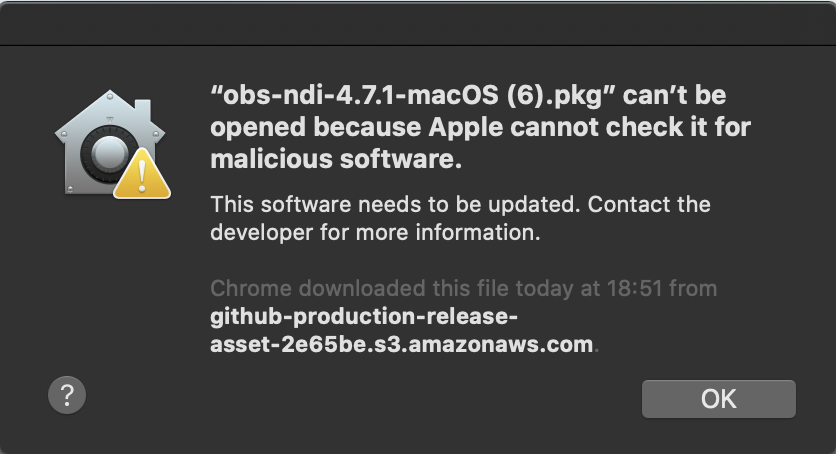Click the "obs-ndi-4.7.1-macOS (6).pkg" file name text
Screen dimensions: 836x454
[x=413, y=95]
